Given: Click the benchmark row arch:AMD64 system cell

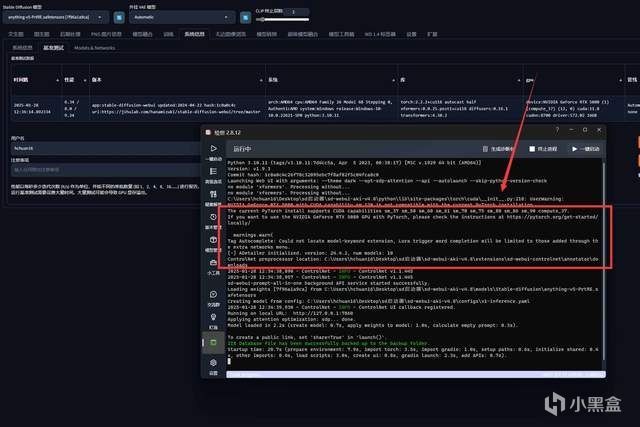Looking at the screenshot, I should [330, 109].
